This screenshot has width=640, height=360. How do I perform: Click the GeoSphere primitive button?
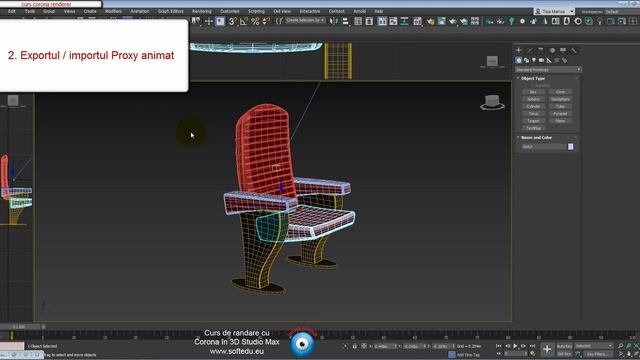point(560,99)
